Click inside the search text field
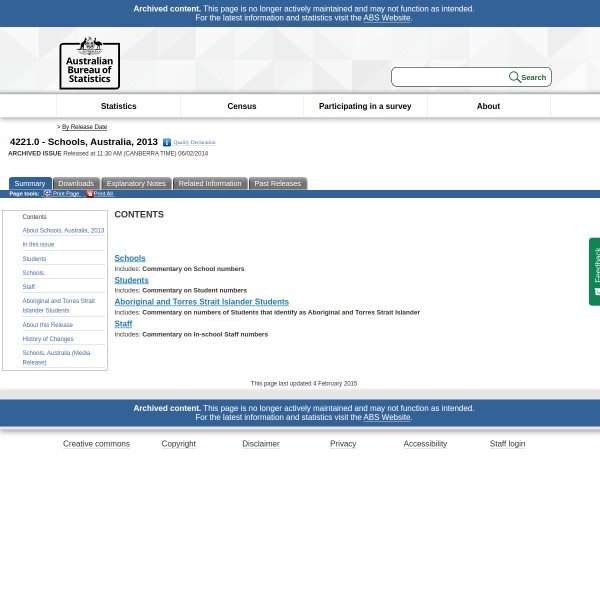Image resolution: width=600 pixels, height=600 pixels. [450, 77]
